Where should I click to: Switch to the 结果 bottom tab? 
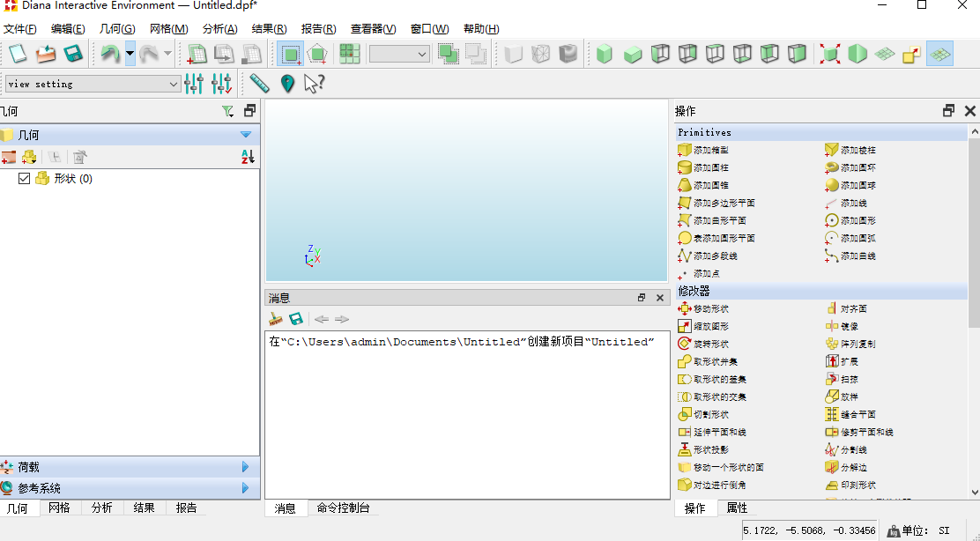[x=144, y=508]
